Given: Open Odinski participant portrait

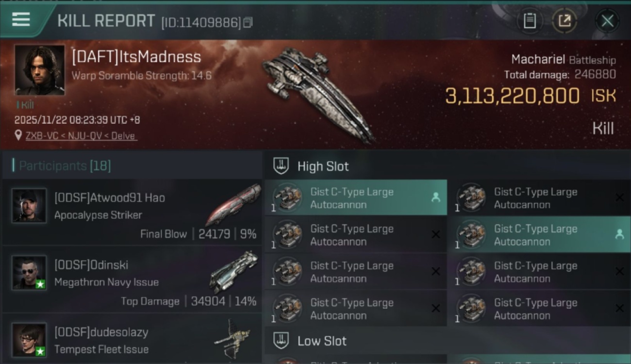Looking at the screenshot, I should click(x=29, y=273).
